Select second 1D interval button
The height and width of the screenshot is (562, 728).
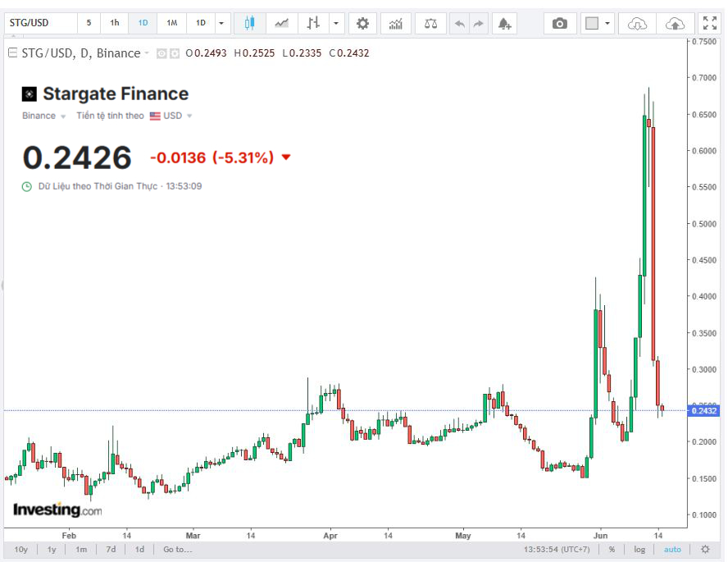201,23
